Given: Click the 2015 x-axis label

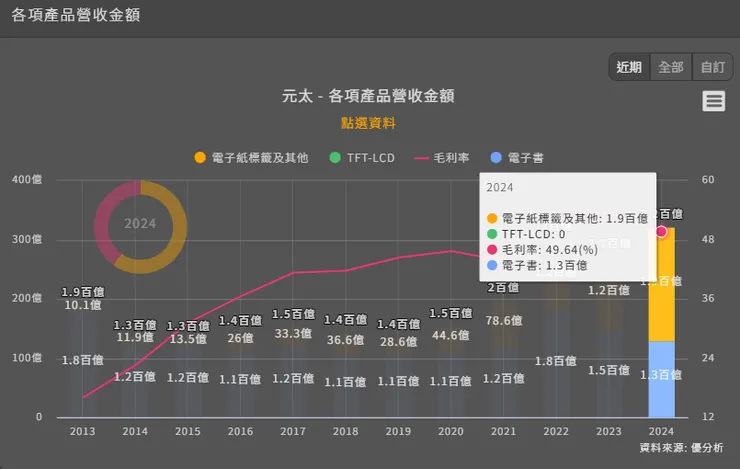Looking at the screenshot, I should (x=188, y=431).
